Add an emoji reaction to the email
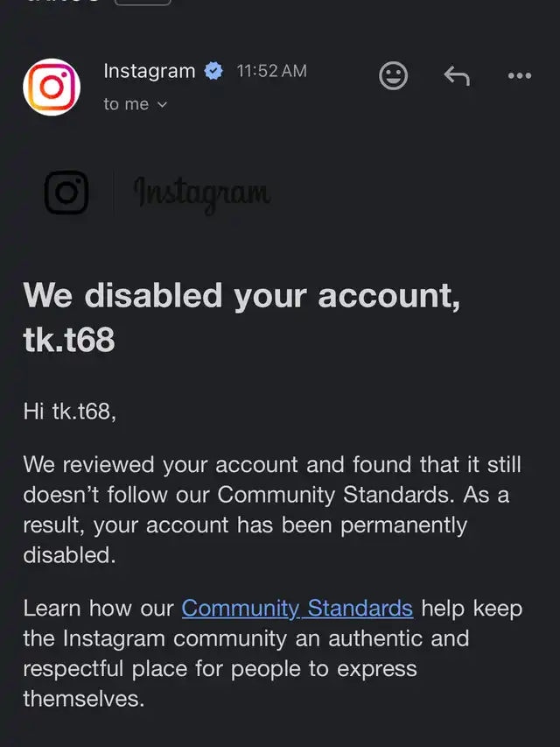The height and width of the screenshot is (747, 560). pyautogui.click(x=394, y=76)
